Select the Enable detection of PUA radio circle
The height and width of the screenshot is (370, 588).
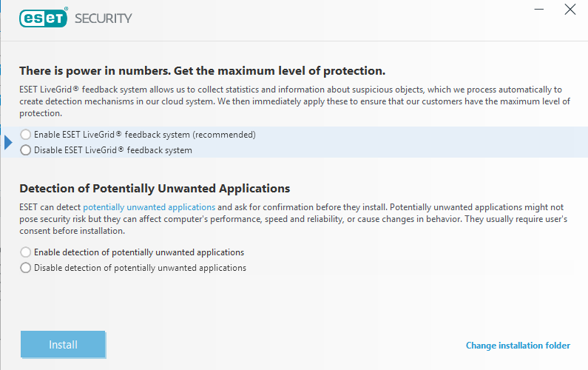click(x=26, y=252)
